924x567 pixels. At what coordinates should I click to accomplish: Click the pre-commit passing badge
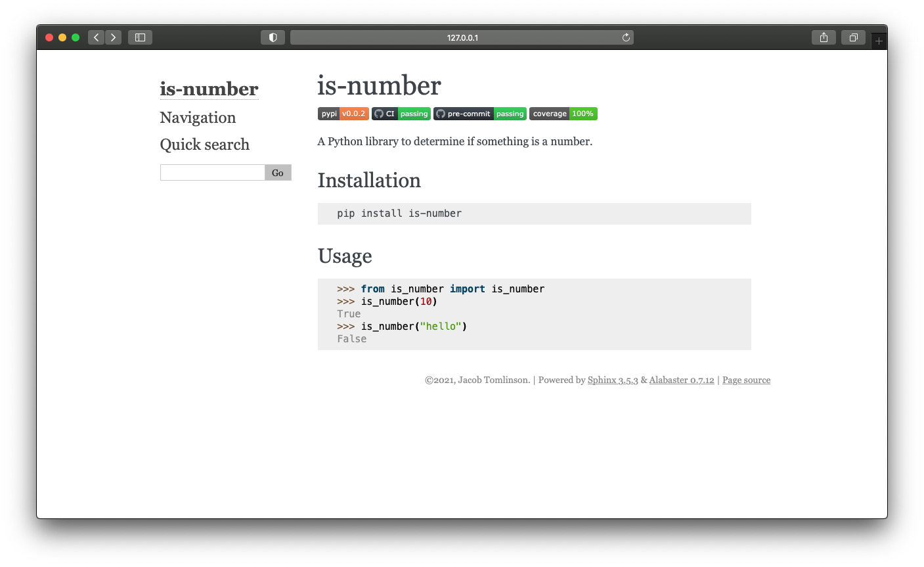(x=479, y=114)
